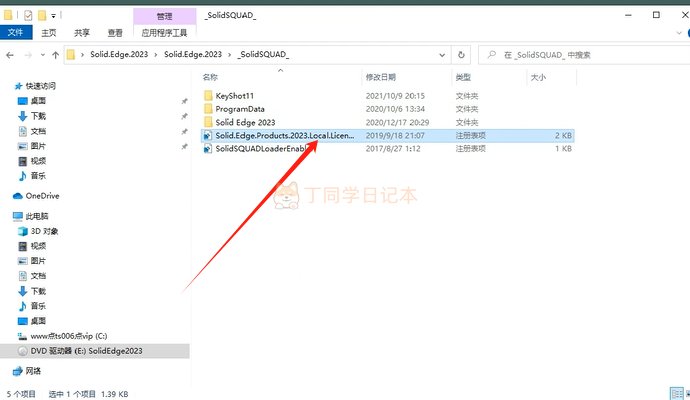This screenshot has width=690, height=400.
Task: Open 网络 in navigation pane
Action: (33, 371)
